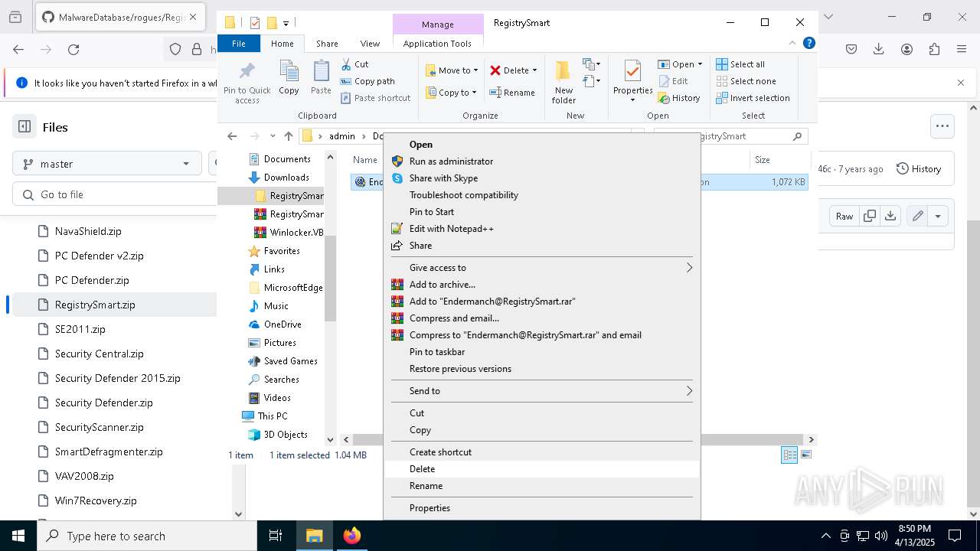The width and height of the screenshot is (980, 551).
Task: Click the Firefox reload button
Action: click(73, 49)
